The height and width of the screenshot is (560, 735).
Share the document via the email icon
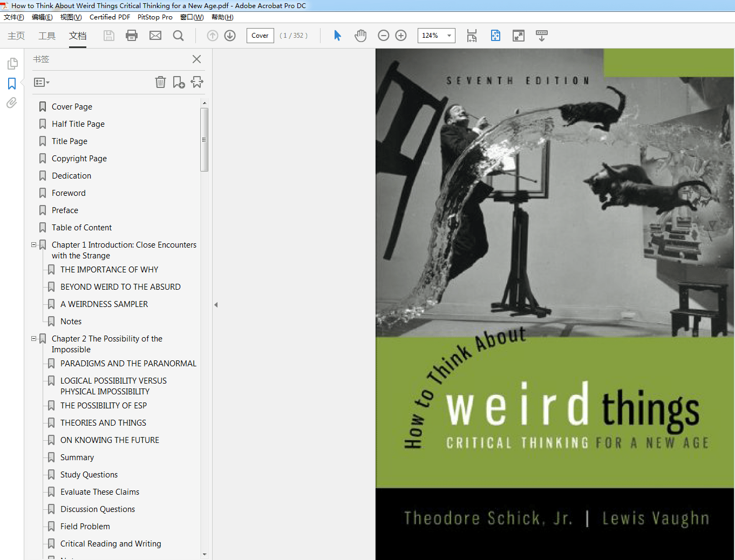click(x=155, y=36)
